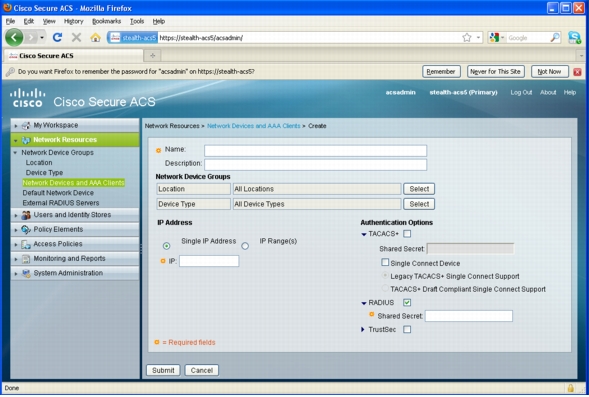Open the Google search engine selector
This screenshot has height=397, width=589.
497,38
